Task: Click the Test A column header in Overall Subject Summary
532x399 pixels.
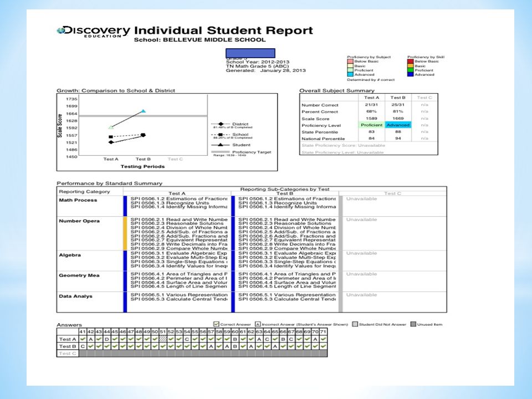Action: point(371,98)
